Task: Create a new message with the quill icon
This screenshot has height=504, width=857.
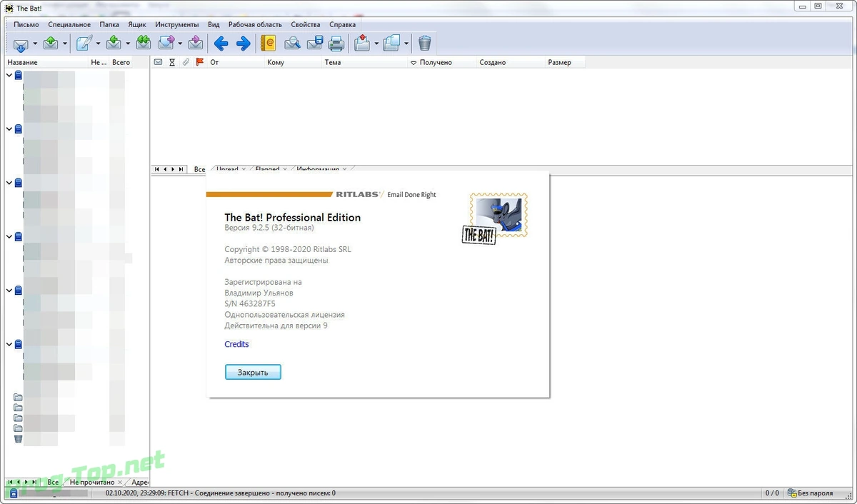Action: (x=84, y=44)
